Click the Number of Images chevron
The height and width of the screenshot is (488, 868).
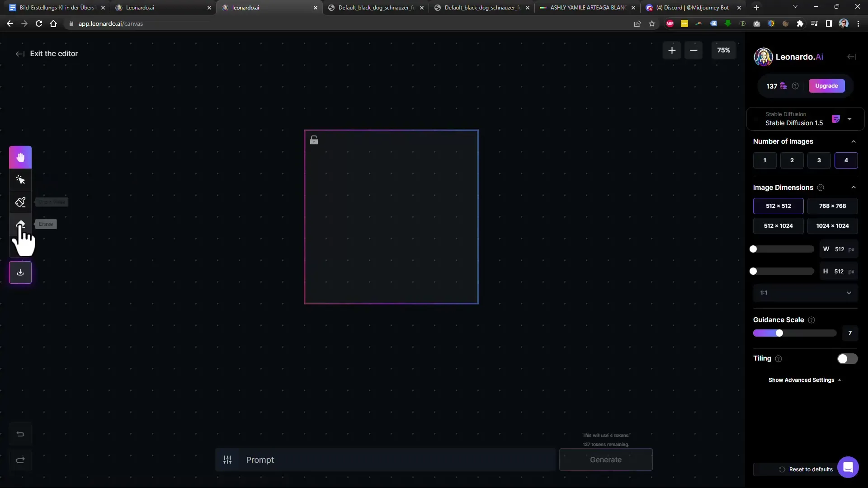pos(854,141)
